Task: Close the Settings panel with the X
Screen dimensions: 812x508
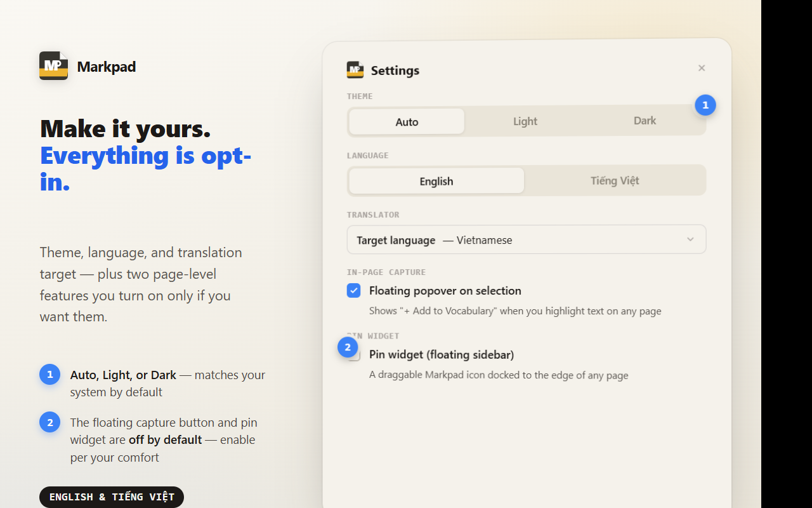Action: pyautogui.click(x=702, y=68)
